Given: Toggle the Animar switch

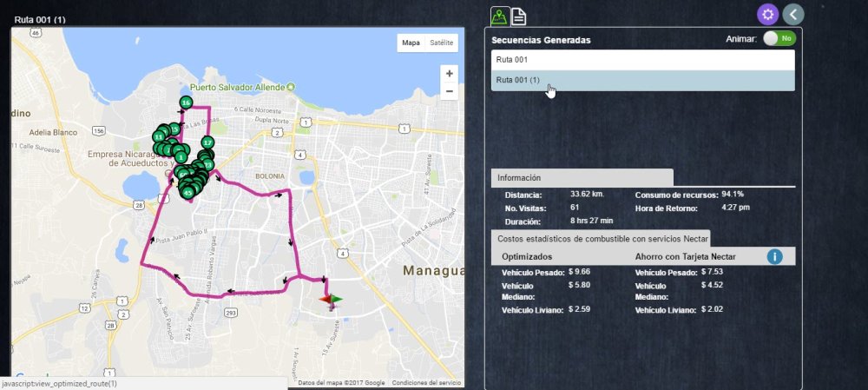Looking at the screenshot, I should pos(779,39).
